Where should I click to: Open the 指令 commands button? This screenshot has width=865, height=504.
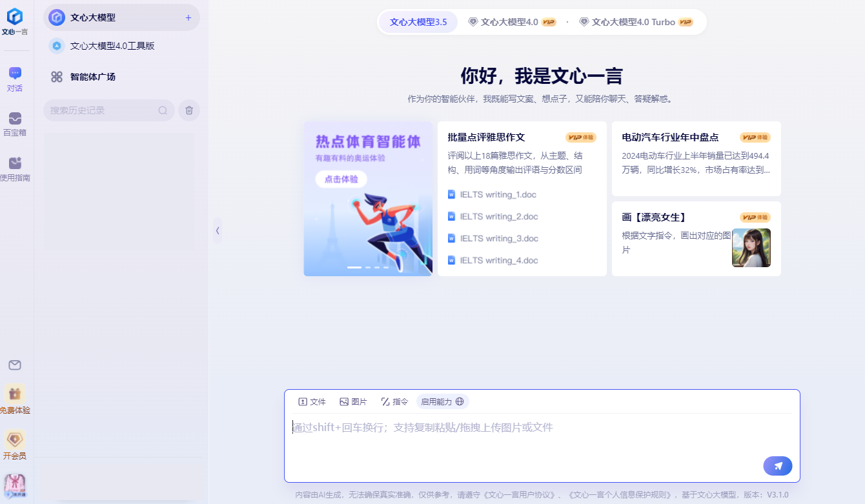[394, 401]
